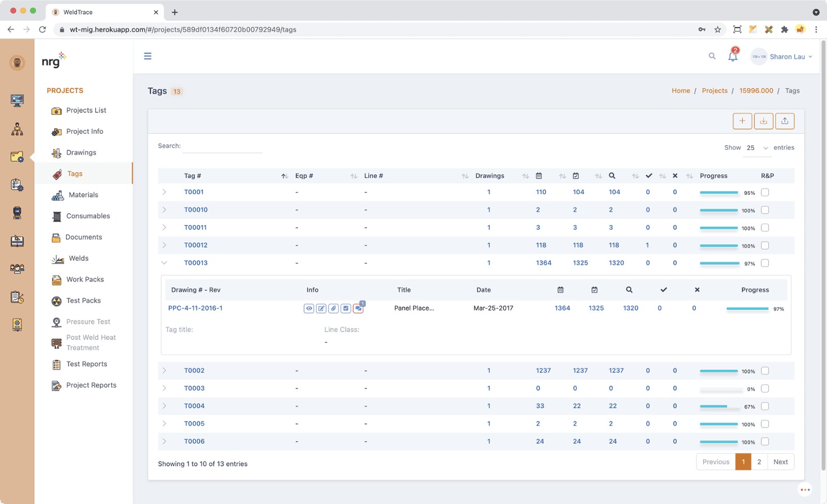Tick the R&P checkbox for T00013
This screenshot has width=827, height=504.
tap(765, 263)
